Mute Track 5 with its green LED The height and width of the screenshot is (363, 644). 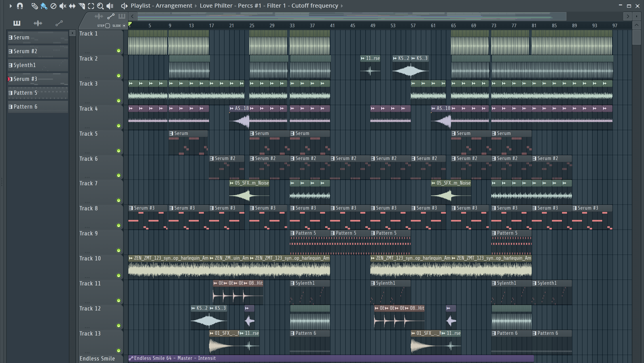coord(119,151)
